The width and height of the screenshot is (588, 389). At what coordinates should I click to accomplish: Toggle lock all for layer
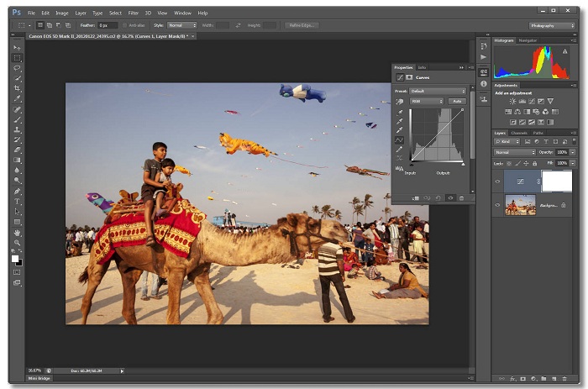point(535,164)
